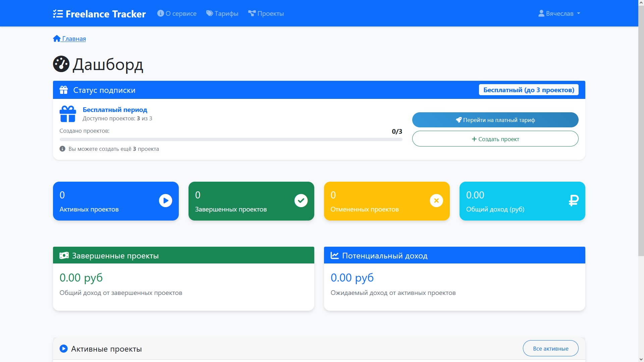The height and width of the screenshot is (362, 644).
Task: Click the Создано проектов progress bar
Action: [231, 139]
